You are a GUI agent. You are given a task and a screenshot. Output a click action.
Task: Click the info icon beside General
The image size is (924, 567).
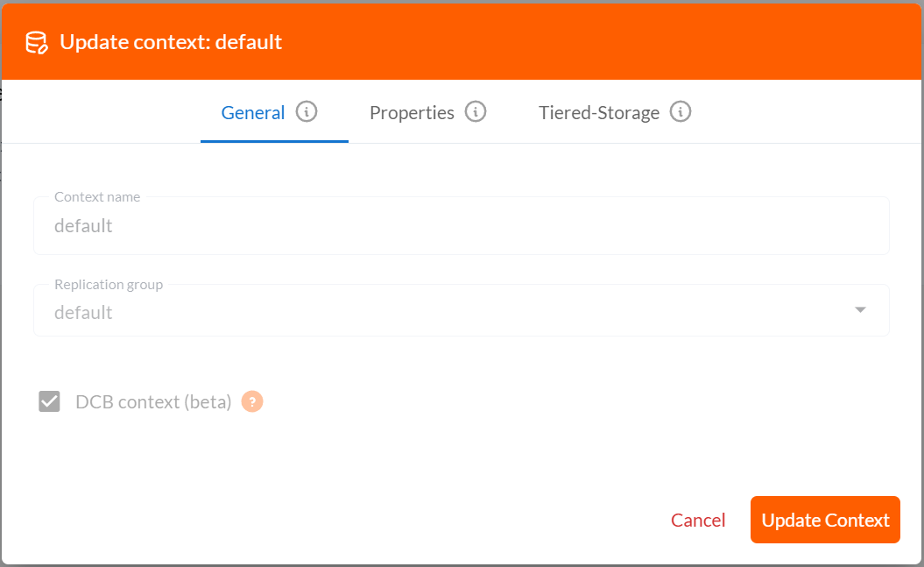[307, 112]
